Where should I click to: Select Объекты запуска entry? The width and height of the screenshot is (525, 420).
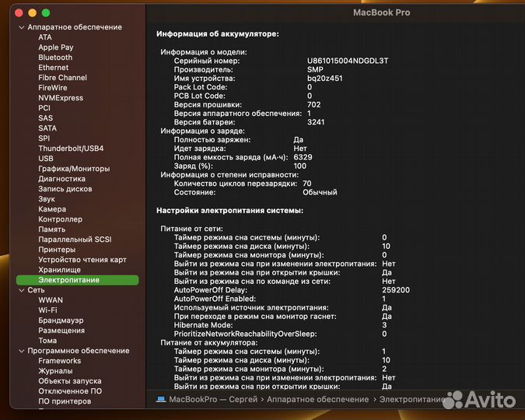click(70, 381)
